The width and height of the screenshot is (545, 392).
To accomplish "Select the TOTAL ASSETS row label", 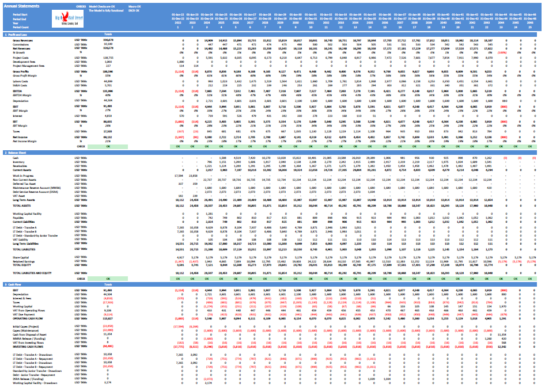I will click(22, 206).
